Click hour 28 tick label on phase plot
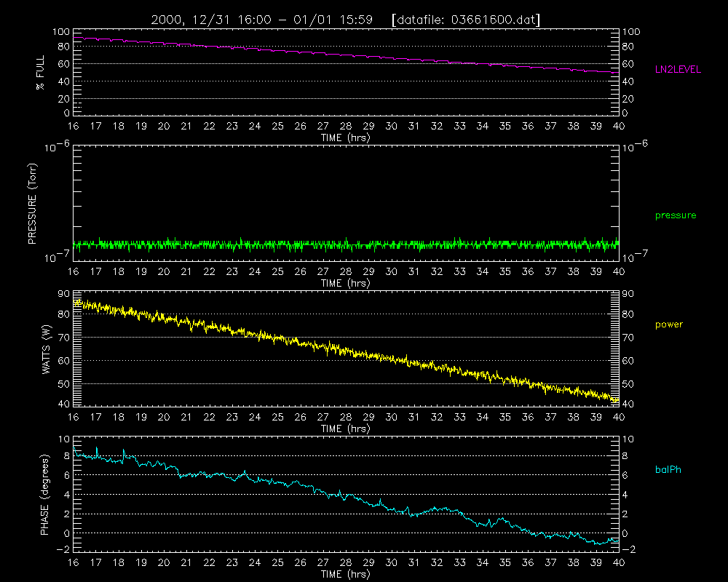 click(x=345, y=562)
